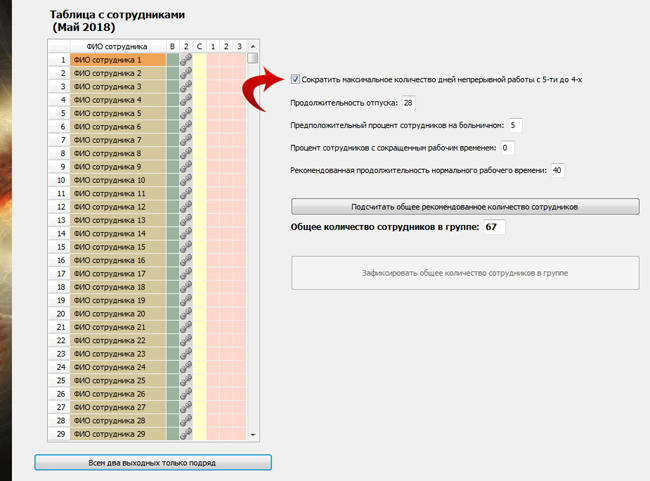Click chain link icon in employee row 9

click(186, 167)
